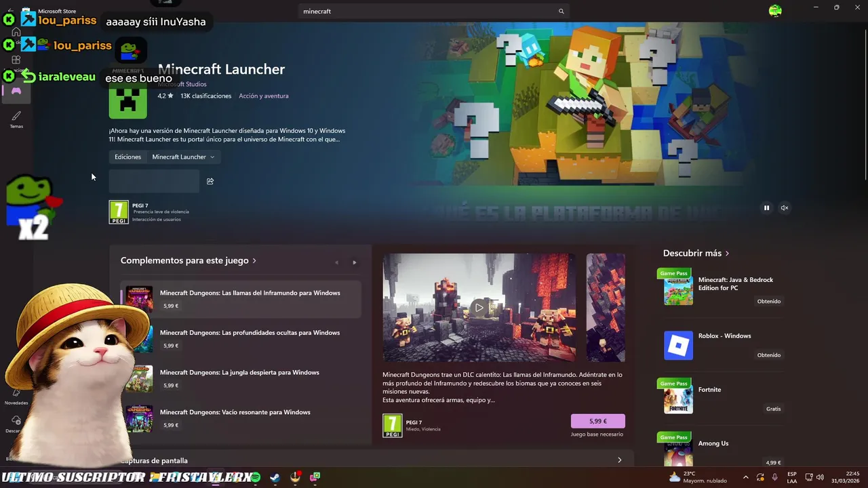Open the user profile avatar
This screenshot has height=488, width=868.
click(775, 11)
